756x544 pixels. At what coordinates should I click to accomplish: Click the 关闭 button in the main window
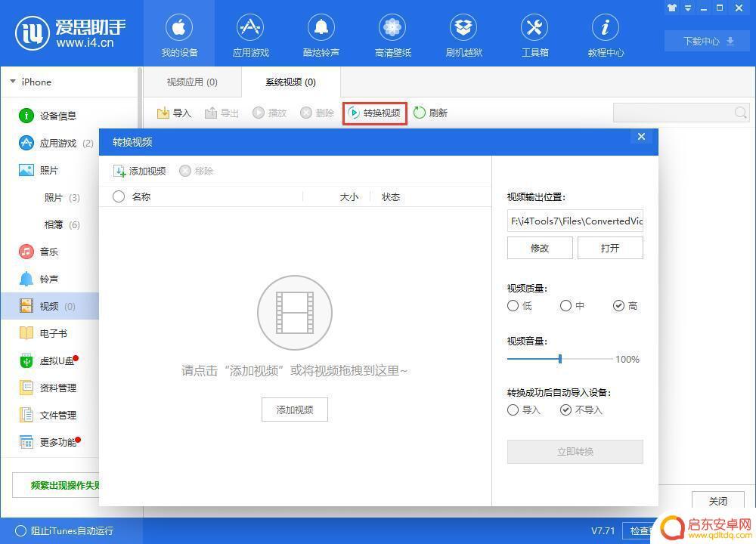pos(718,501)
